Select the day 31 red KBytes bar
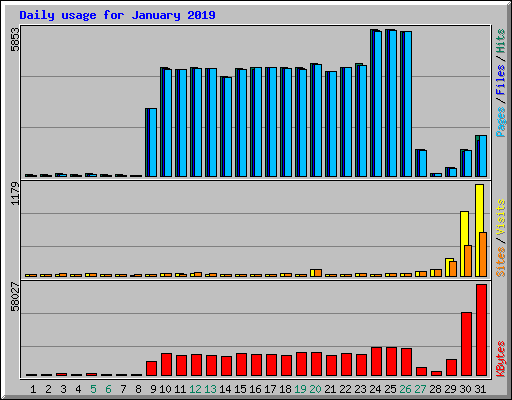 pos(481,330)
